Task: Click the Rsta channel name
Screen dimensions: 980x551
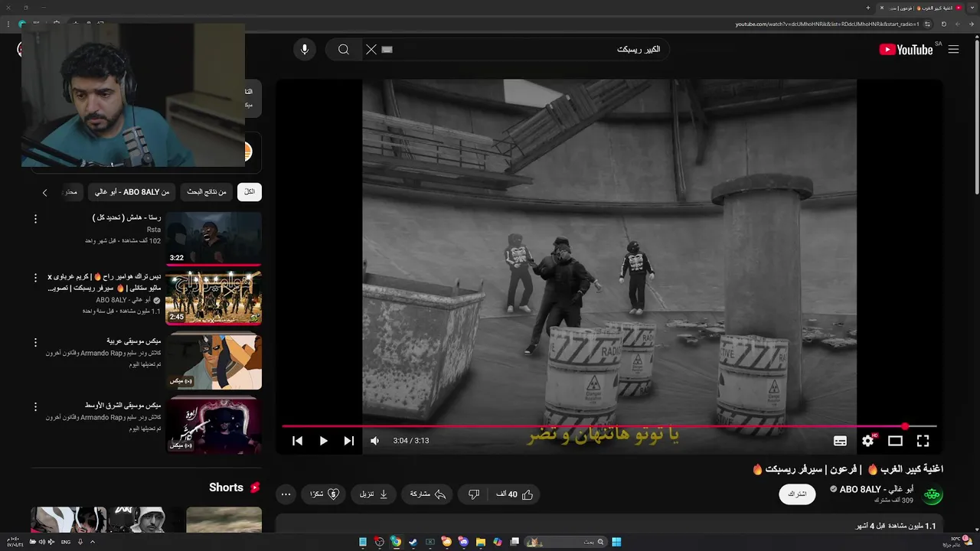Action: pos(154,230)
